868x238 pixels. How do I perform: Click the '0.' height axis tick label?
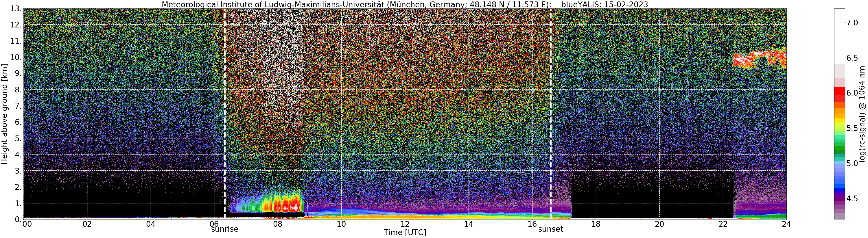(x=18, y=219)
